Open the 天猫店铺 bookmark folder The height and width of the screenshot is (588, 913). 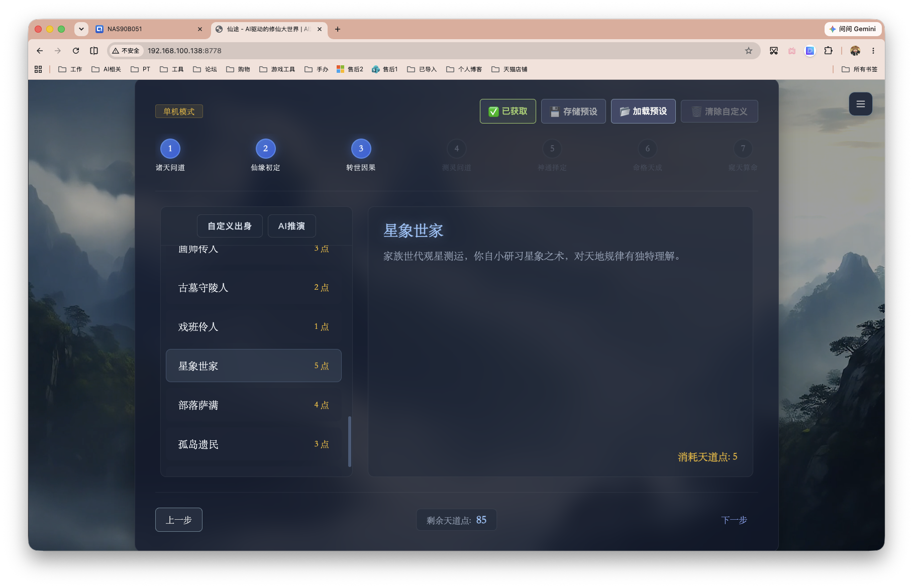pos(510,69)
